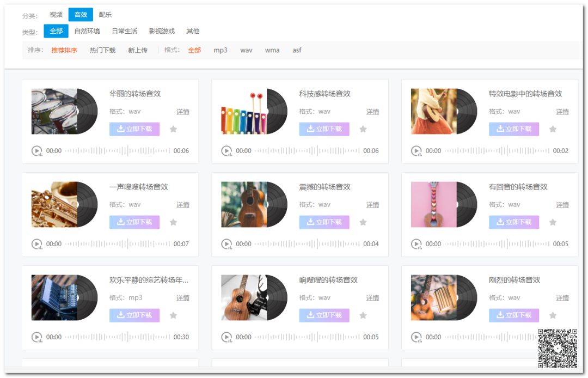This screenshot has width=588, height=378.
Task: Download 一声嗖嗖转场音效
Action: click(x=134, y=222)
